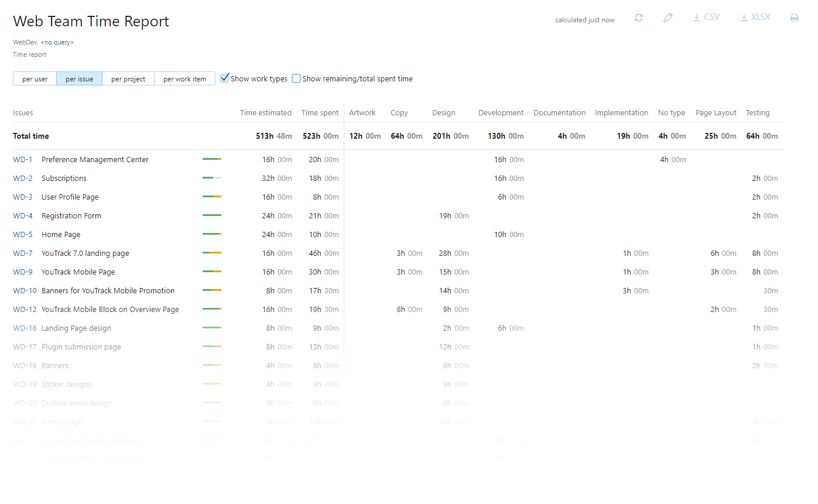Open the report settings with the pencil icon

(668, 17)
